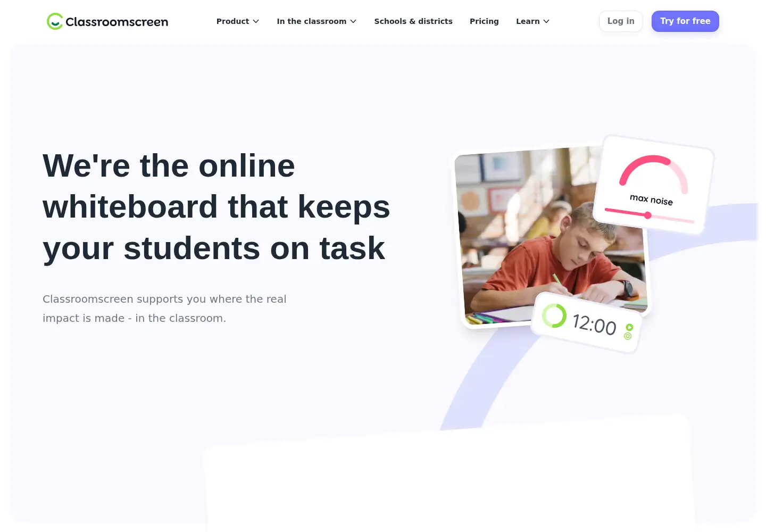766x532 pixels.
Task: Click the Classroomscreen logo
Action: pos(107,21)
